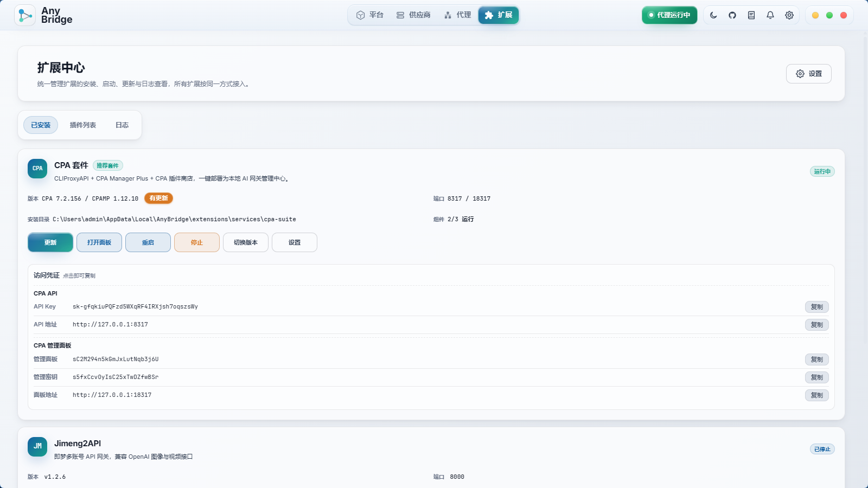Click the 推荐套件 badge
Screen dimensions: 868x488
point(108,165)
